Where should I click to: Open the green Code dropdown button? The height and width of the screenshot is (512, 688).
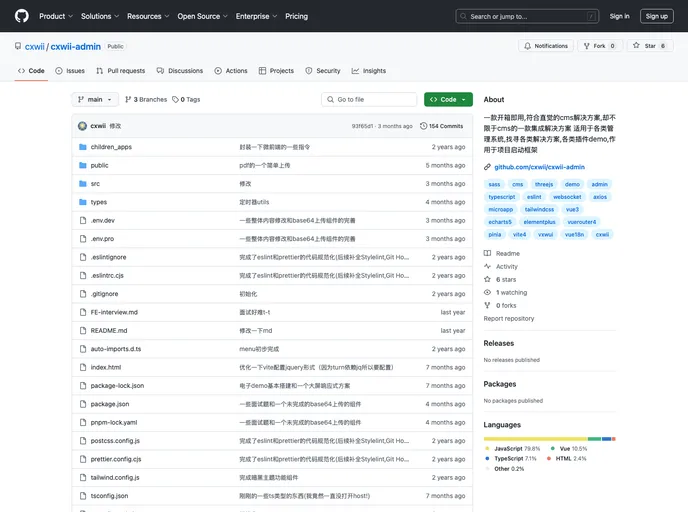[x=448, y=100]
